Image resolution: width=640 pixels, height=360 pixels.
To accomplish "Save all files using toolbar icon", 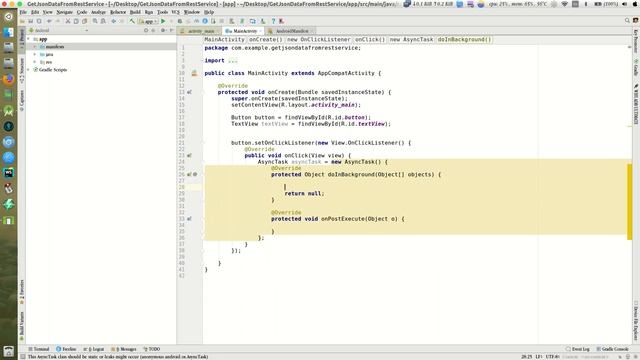I will pos(31,21).
